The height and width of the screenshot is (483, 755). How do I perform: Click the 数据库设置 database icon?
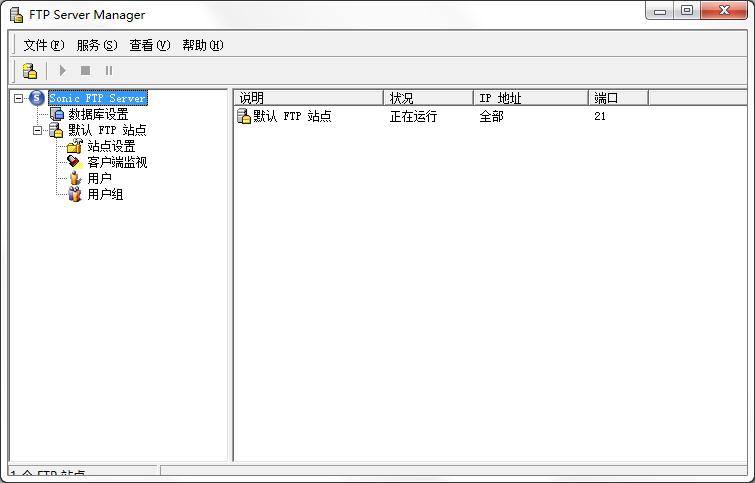pos(57,114)
